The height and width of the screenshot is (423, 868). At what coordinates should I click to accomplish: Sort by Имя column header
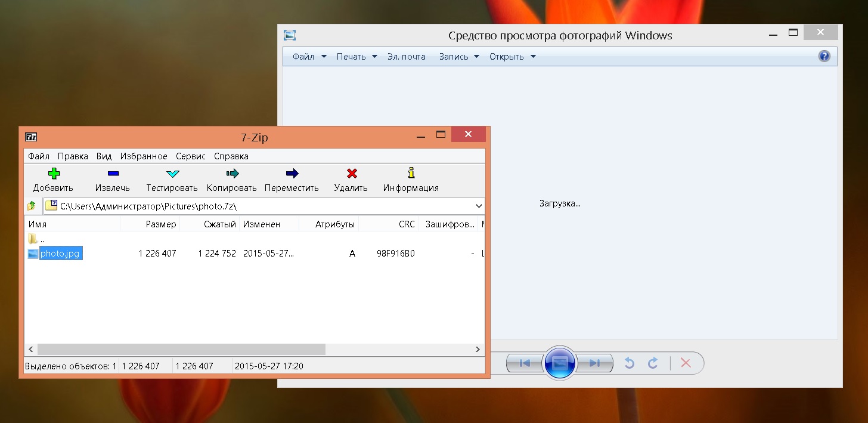(x=72, y=224)
